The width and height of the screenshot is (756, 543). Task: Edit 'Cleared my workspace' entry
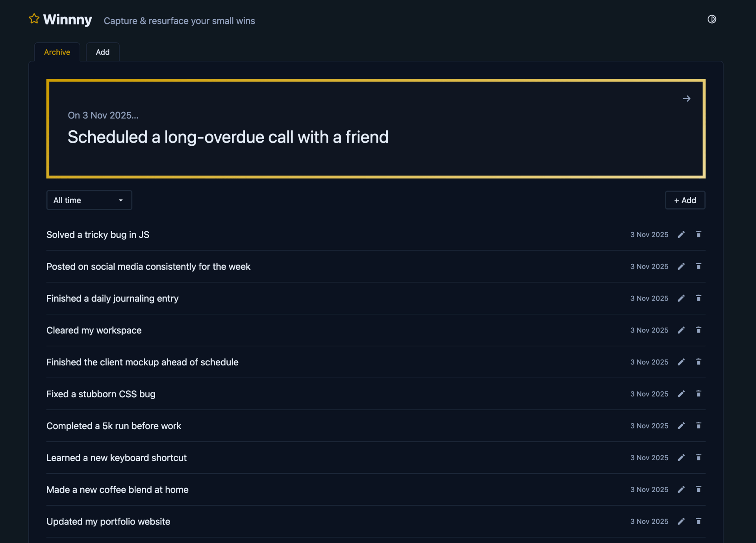[x=681, y=330]
